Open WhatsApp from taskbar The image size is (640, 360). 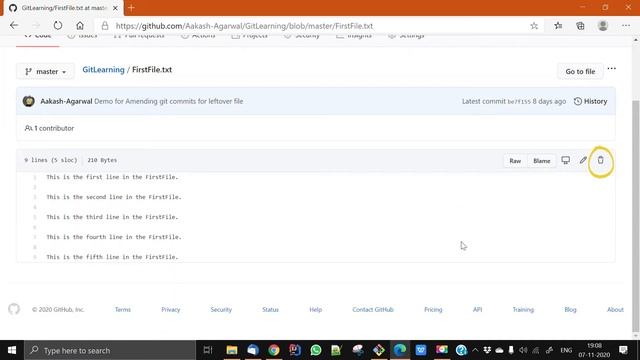[316, 350]
